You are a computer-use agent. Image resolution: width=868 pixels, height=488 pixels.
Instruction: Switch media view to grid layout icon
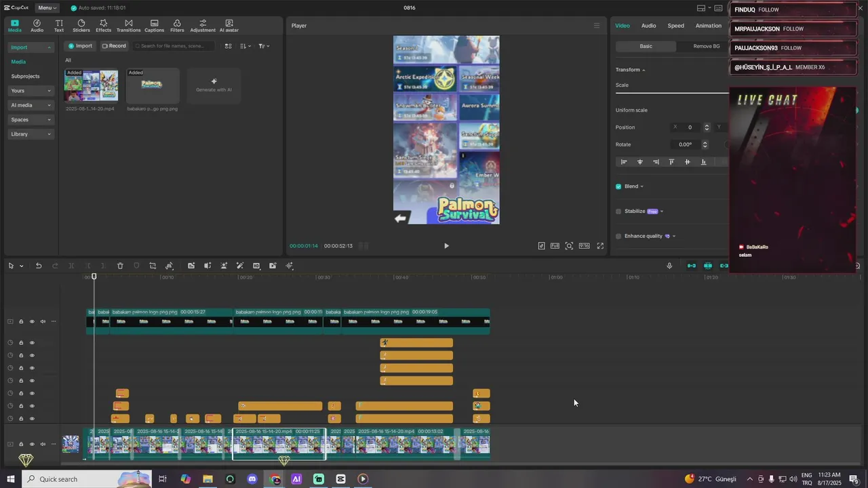coord(228,46)
